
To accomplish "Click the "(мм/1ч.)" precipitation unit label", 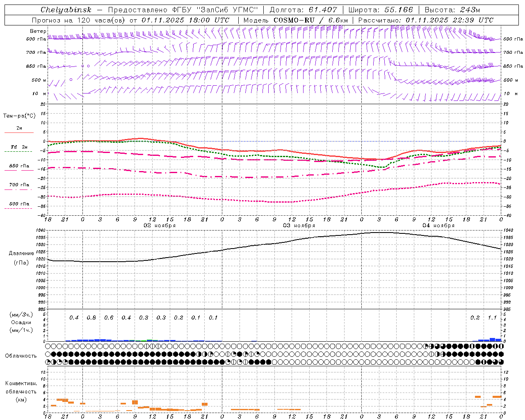I will [x=21, y=330].
